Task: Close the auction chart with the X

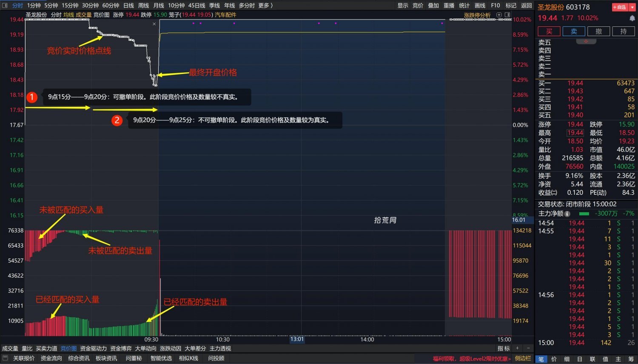Action: 154,24
